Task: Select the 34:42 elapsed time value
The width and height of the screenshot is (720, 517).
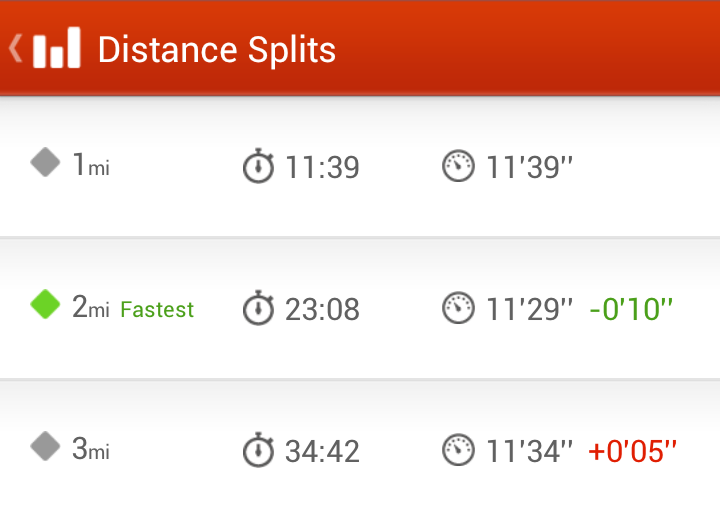Action: click(322, 451)
